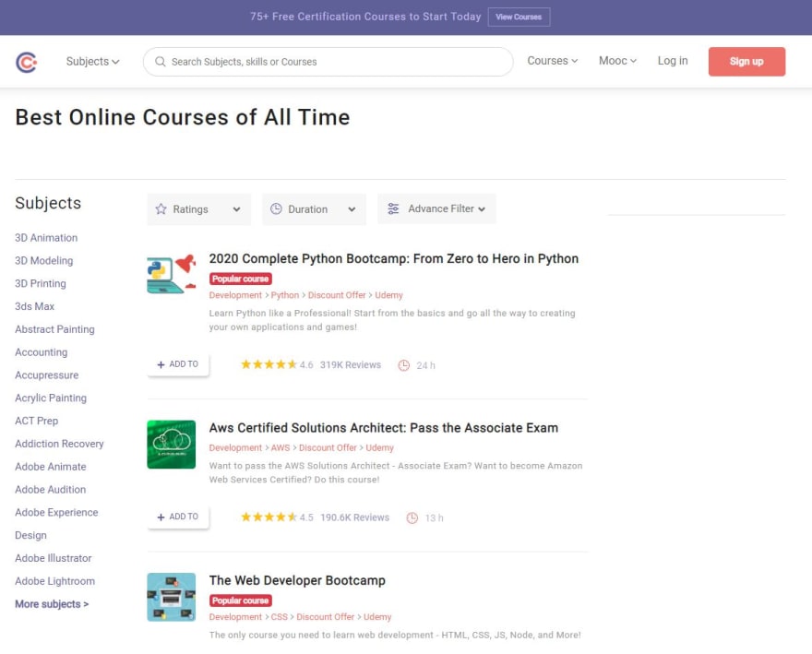This screenshot has width=812, height=654.
Task: Select ACT Prep subject
Action: coord(36,421)
